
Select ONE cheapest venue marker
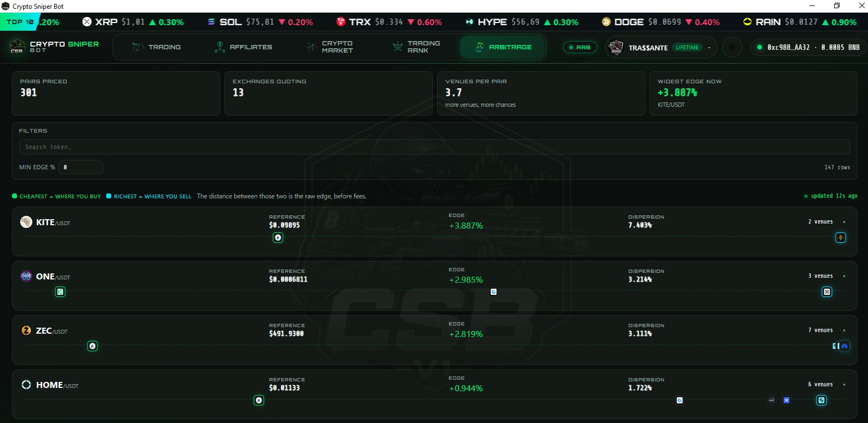pos(60,292)
